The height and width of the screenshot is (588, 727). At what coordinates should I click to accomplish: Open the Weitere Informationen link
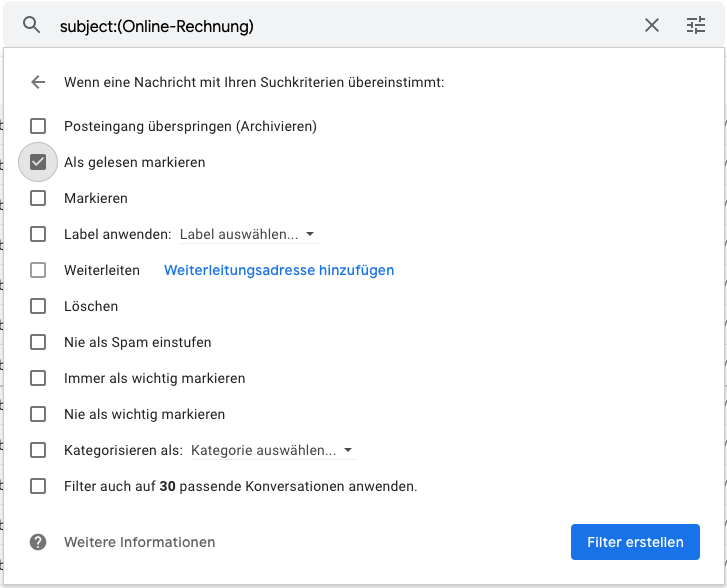(140, 542)
